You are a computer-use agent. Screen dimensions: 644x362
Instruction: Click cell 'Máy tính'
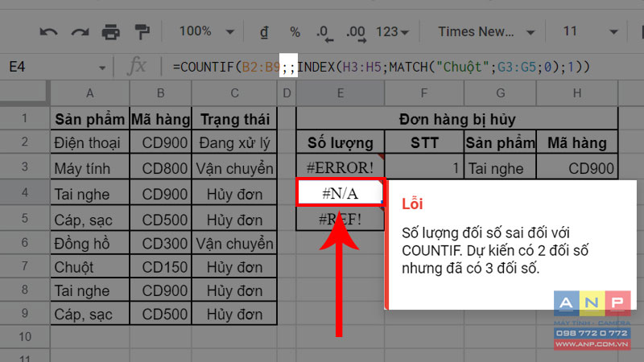pos(90,168)
